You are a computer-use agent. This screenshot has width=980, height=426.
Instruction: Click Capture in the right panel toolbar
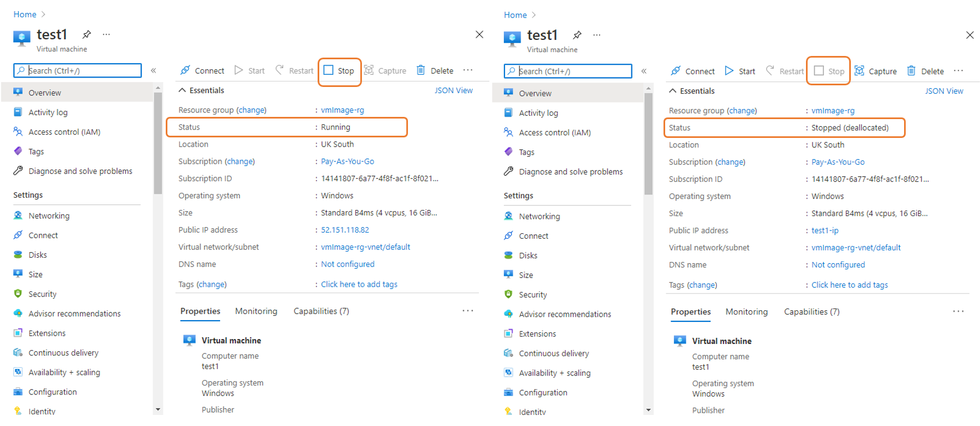pyautogui.click(x=875, y=71)
